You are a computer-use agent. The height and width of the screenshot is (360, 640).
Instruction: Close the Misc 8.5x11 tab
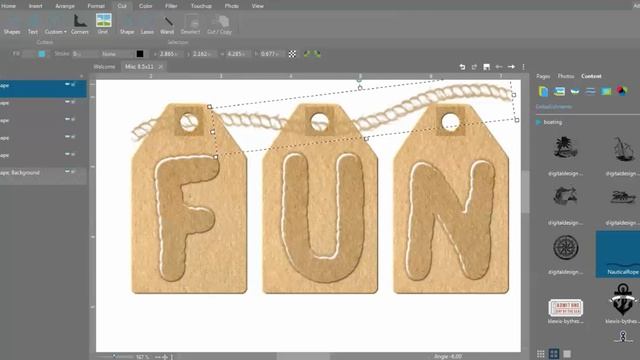(x=161, y=67)
